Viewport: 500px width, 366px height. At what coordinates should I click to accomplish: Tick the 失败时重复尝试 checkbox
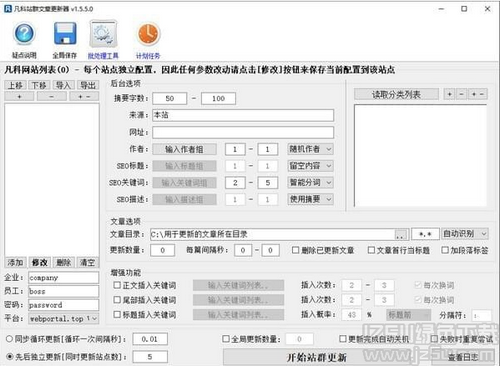[x=434, y=339]
